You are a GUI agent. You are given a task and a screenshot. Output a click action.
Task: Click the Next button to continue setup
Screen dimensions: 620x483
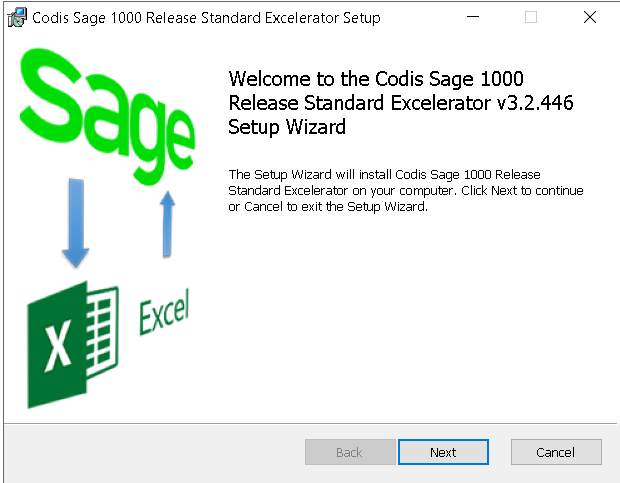point(443,452)
